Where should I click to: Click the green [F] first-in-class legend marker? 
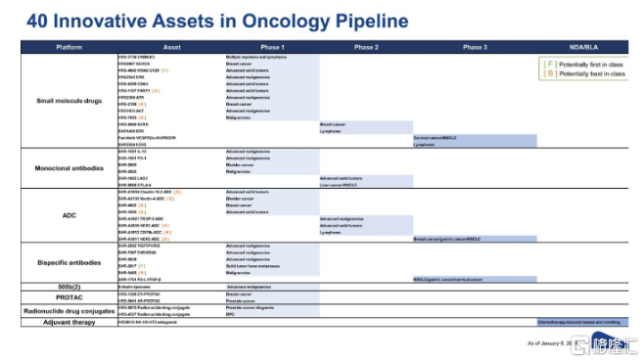[550, 65]
